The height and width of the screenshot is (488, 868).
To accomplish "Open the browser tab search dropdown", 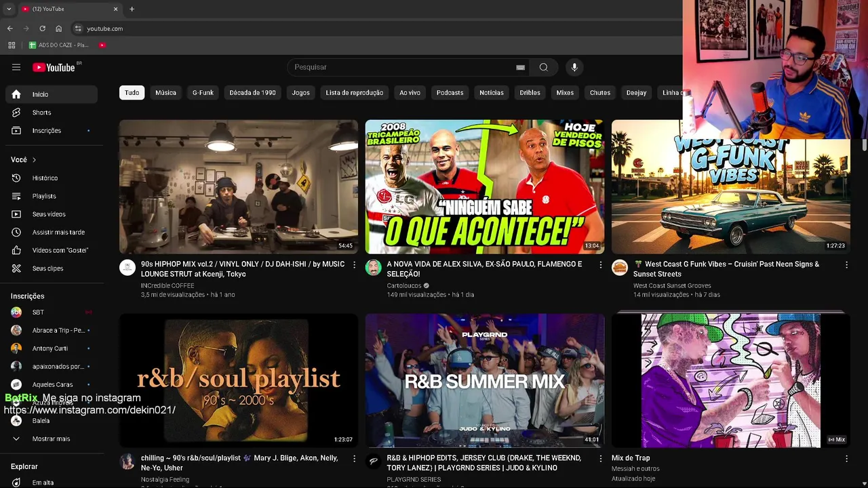I will click(9, 9).
